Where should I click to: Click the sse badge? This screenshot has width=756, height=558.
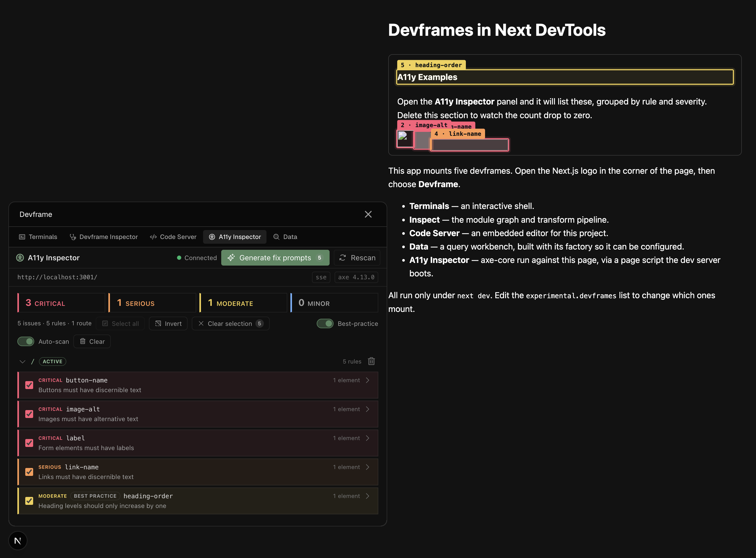[321, 277]
